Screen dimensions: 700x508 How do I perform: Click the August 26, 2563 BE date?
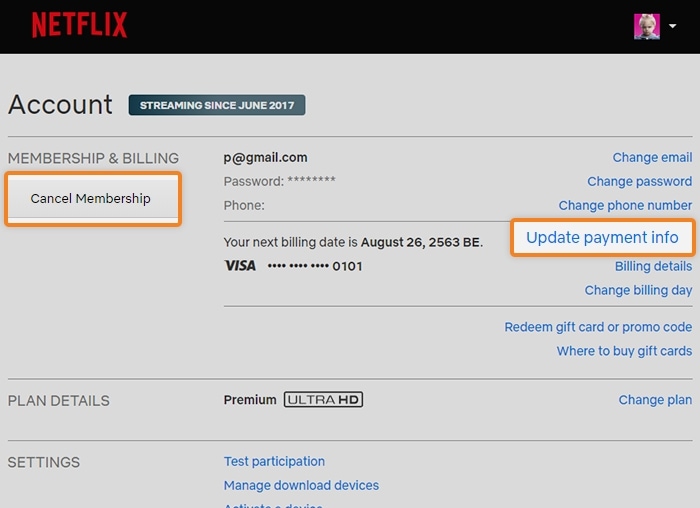(x=421, y=242)
